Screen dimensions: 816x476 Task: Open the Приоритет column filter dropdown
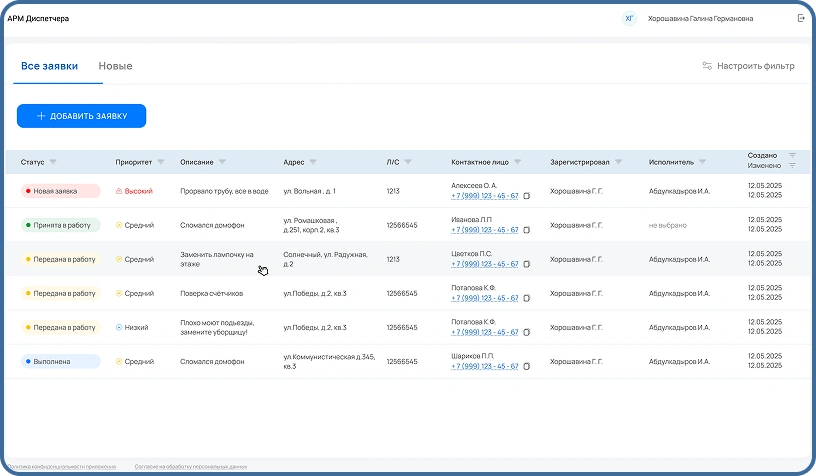162,162
